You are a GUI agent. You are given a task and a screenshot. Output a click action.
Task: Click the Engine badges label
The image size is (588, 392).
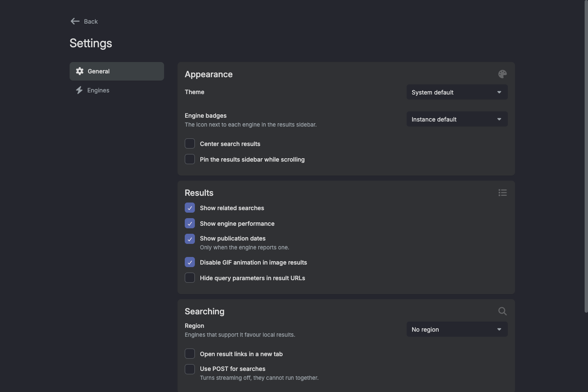[206, 116]
